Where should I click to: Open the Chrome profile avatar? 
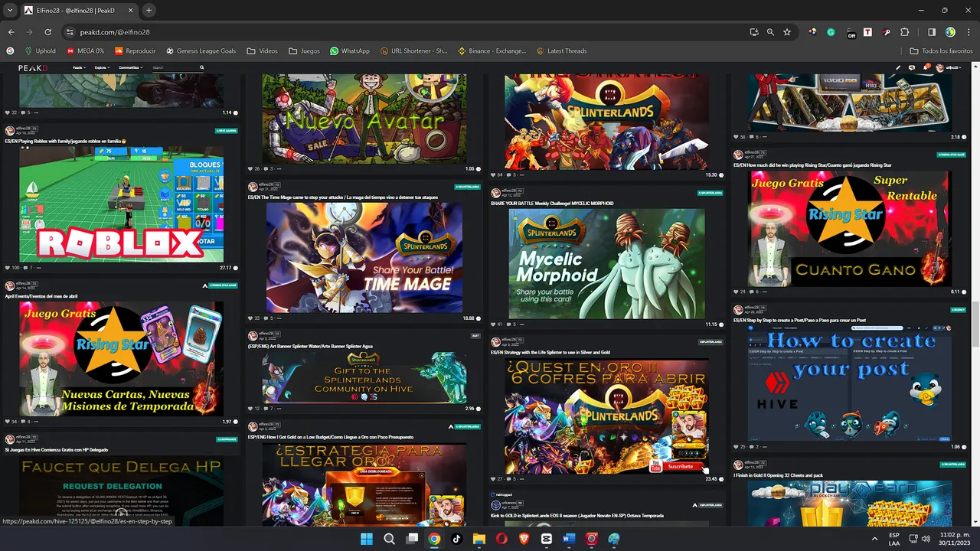click(950, 32)
